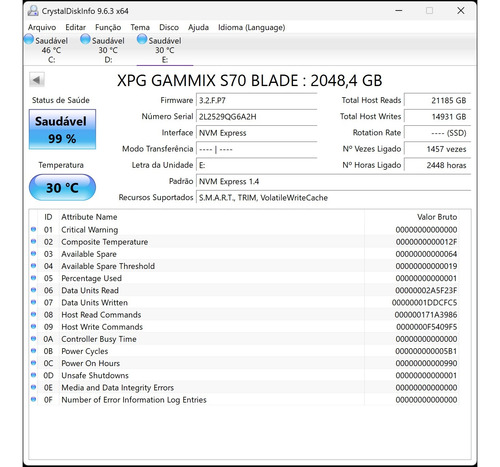Open the Editar menu

click(75, 27)
